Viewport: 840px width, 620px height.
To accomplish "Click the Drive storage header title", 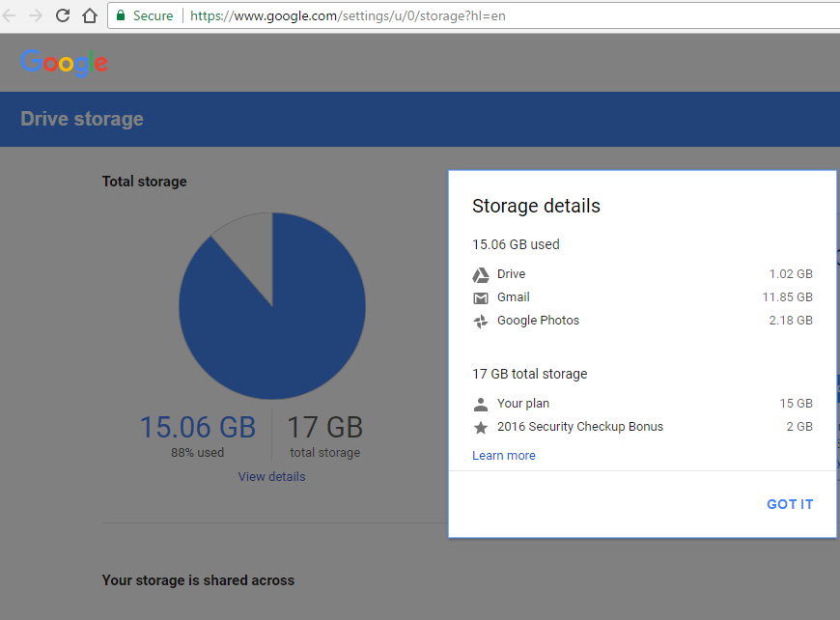I will (x=82, y=119).
